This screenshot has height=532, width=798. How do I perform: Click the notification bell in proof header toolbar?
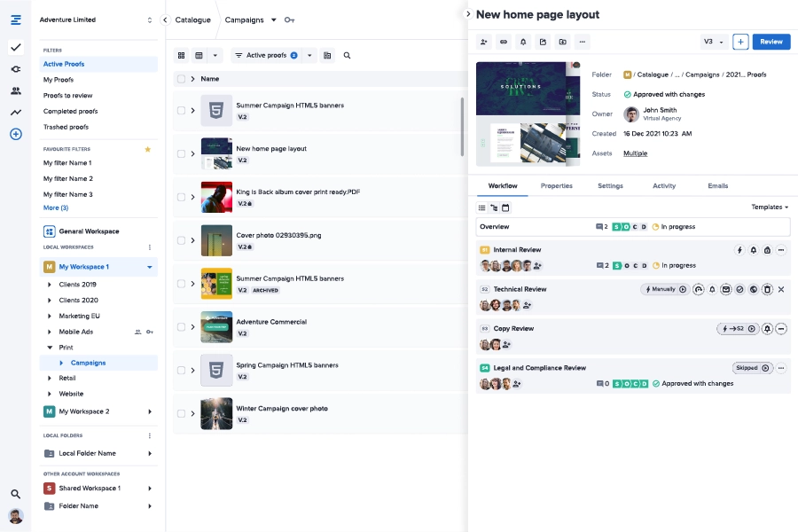click(x=523, y=42)
